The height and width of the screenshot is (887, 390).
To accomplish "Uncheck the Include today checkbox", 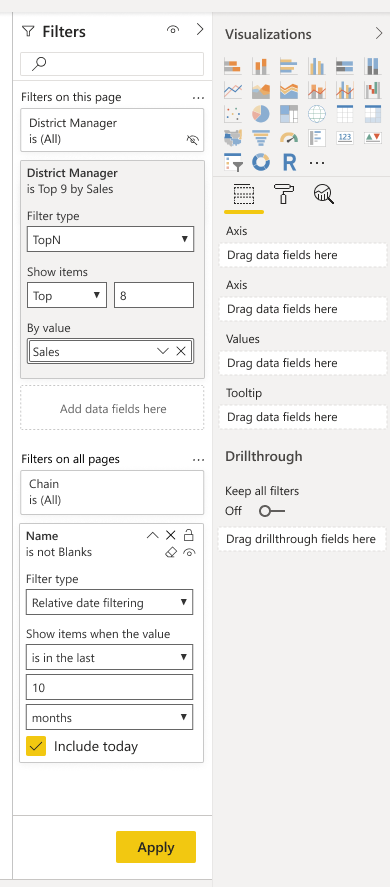I will click(36, 746).
